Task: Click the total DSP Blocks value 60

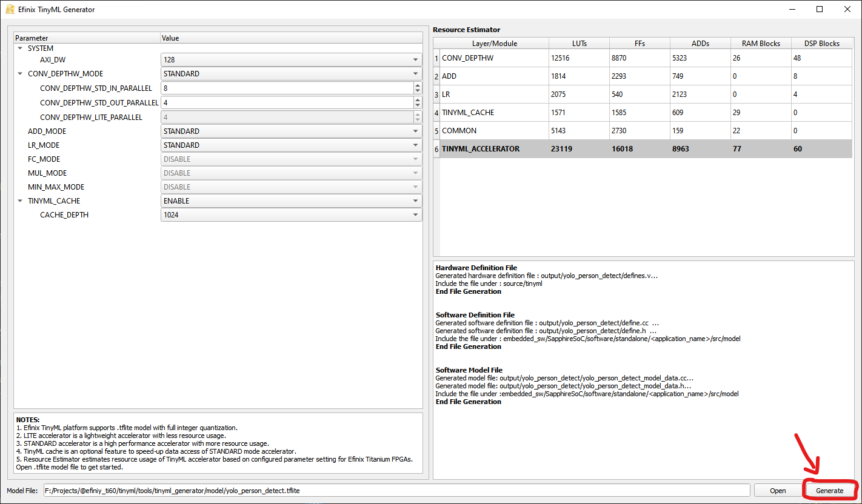Action: pyautogui.click(x=821, y=149)
